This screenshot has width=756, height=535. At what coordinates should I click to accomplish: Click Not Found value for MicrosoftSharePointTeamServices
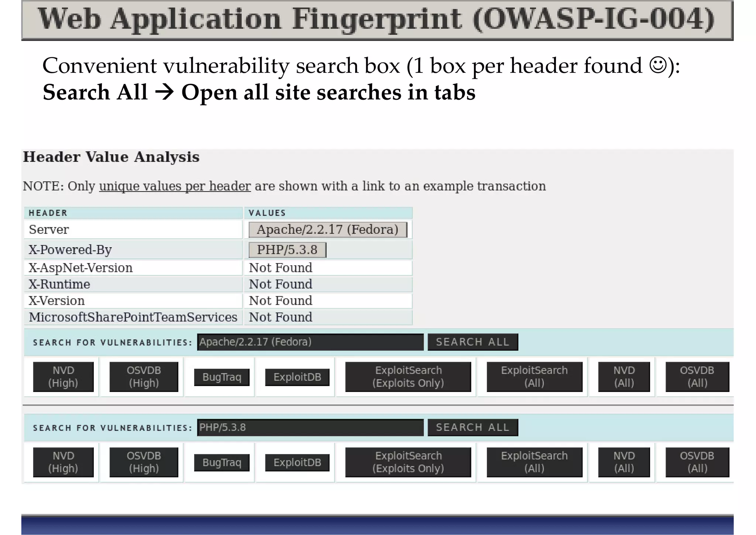coord(328,317)
